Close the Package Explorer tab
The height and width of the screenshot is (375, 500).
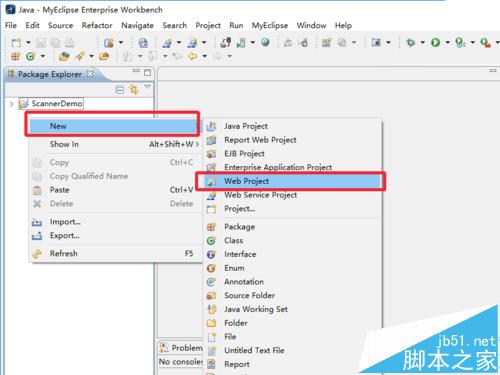point(90,74)
